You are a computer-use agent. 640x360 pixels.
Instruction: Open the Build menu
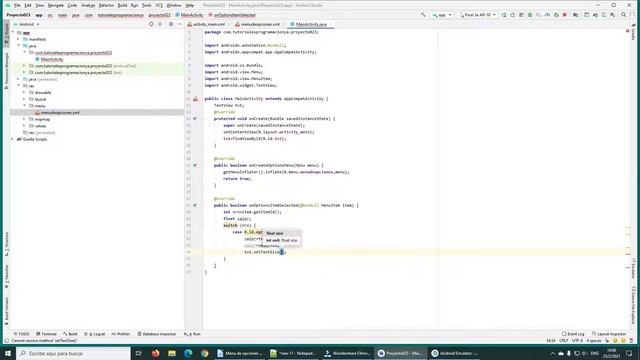(122, 5)
